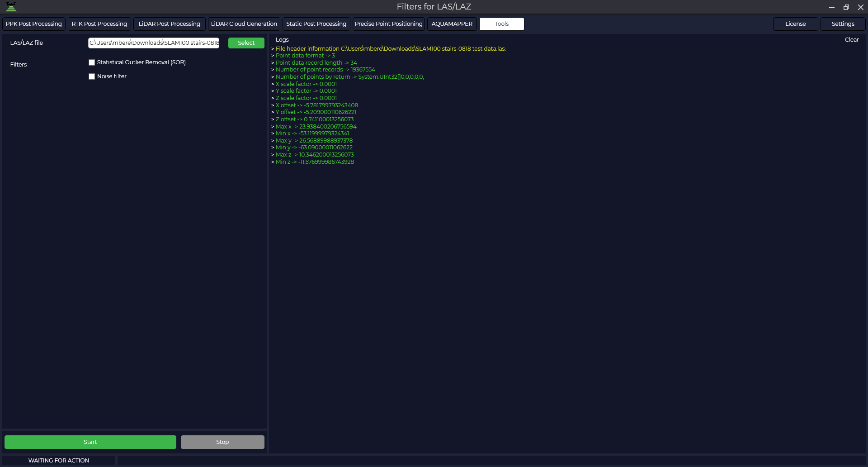Switch to RTK Post Processing tab
Viewport: 868px width, 467px height.
pos(99,24)
